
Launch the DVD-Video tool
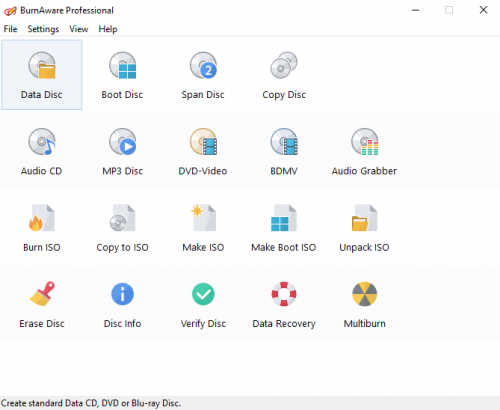pos(203,151)
